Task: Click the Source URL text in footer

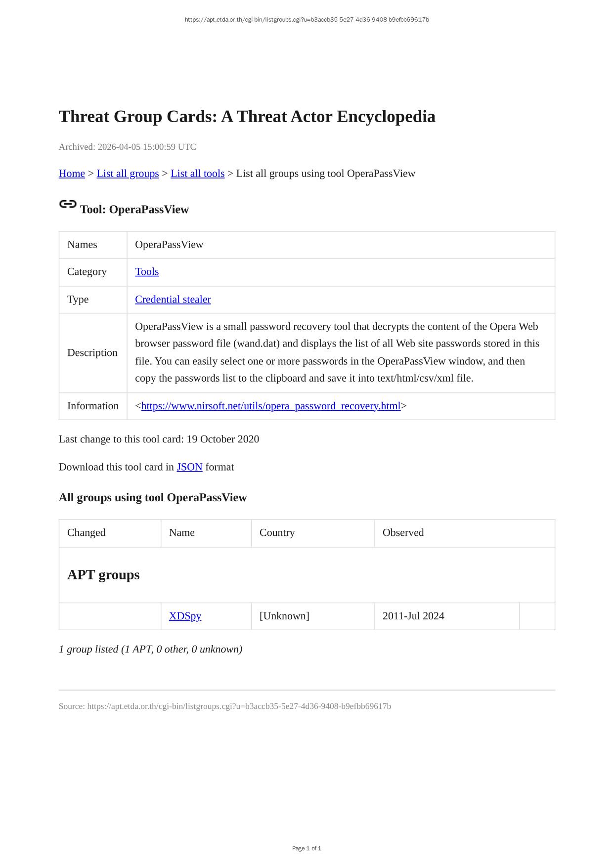Action: pyautogui.click(x=225, y=706)
